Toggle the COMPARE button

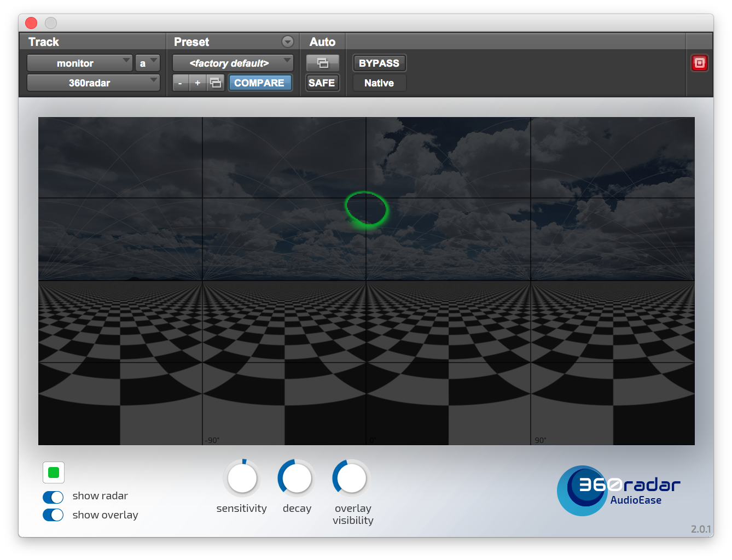point(259,83)
